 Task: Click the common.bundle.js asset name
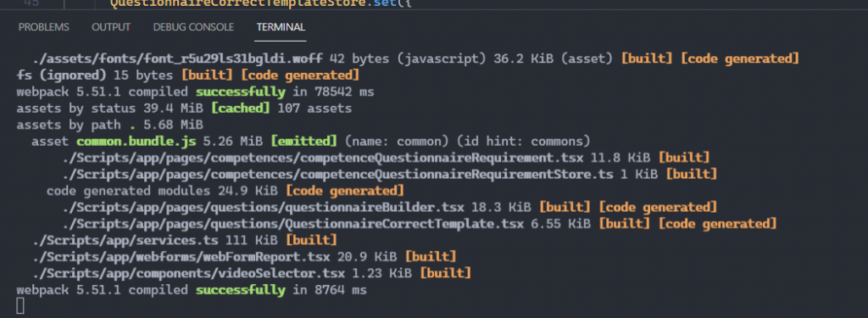[x=136, y=142]
